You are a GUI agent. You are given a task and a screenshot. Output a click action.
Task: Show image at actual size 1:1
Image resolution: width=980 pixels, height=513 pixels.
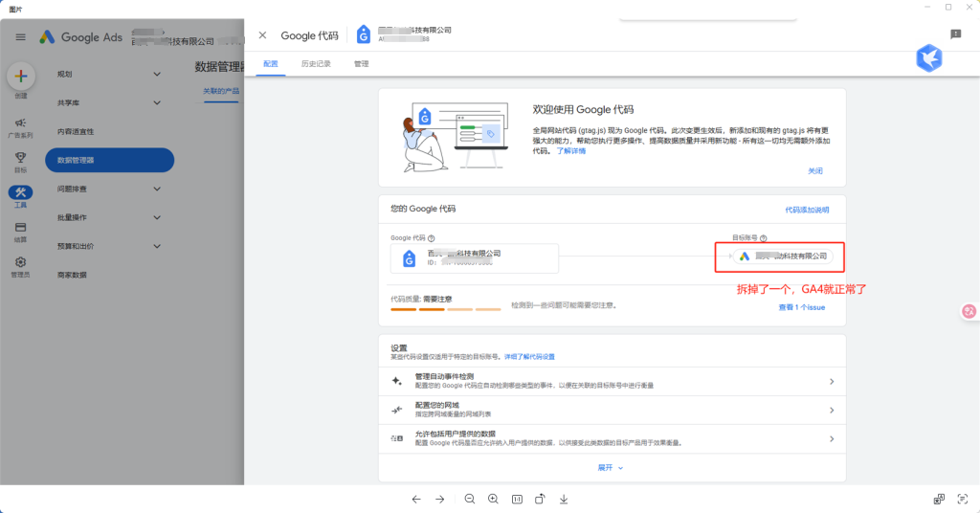(x=517, y=500)
